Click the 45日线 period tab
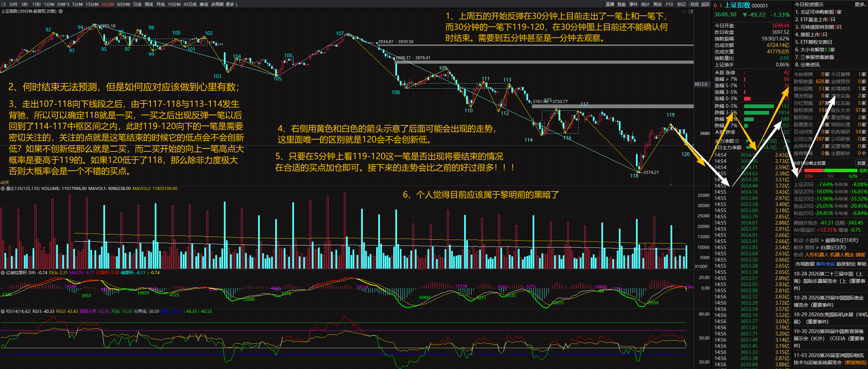Screen dimensions: 868x369 point(190,4)
